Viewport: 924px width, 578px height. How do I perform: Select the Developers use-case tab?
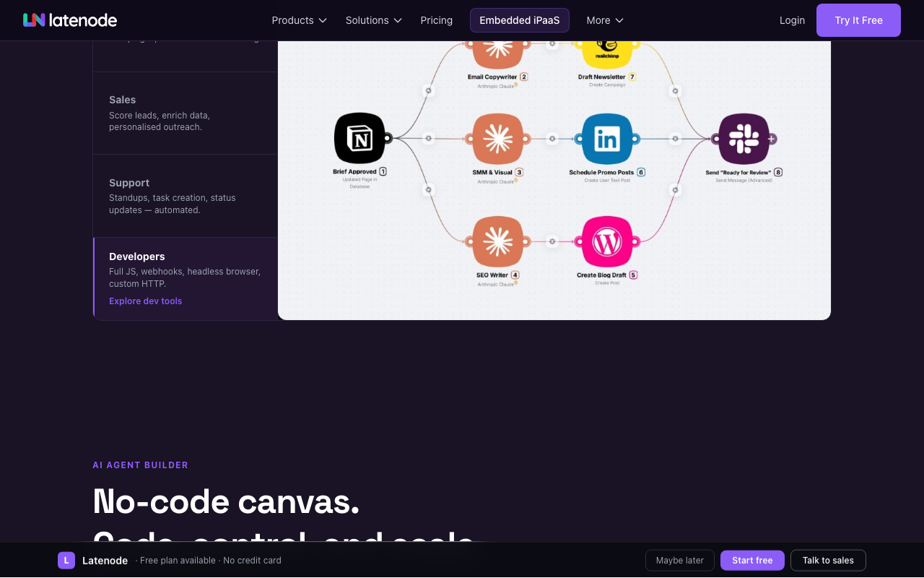pos(186,278)
